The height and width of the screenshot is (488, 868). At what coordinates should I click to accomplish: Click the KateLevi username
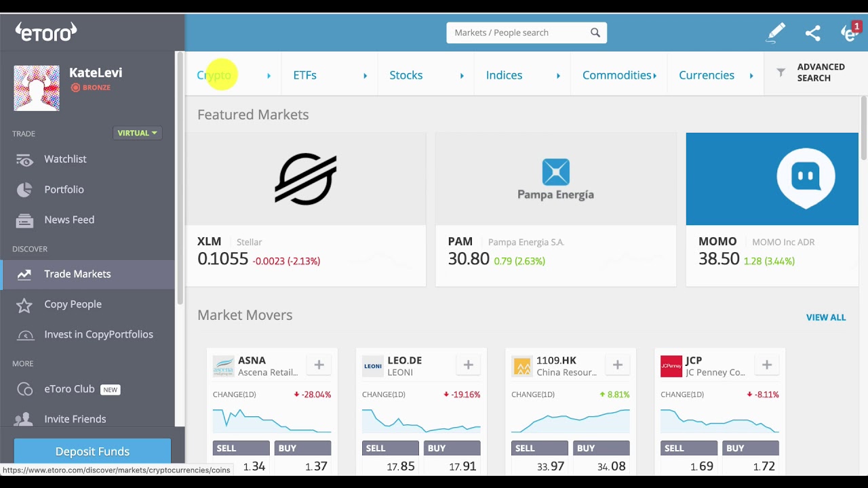(96, 73)
